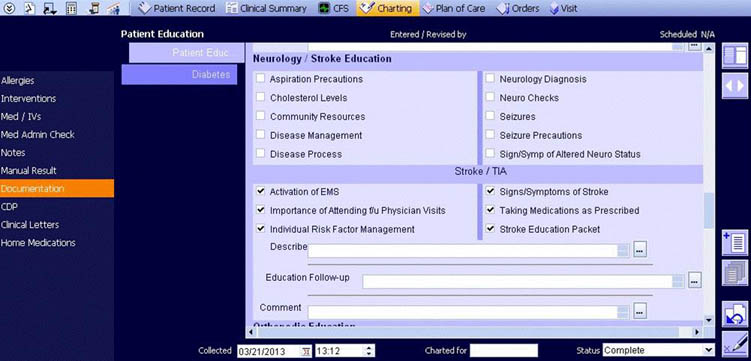Click the pen signature icon at bottom right
The width and height of the screenshot is (751, 361).
pyautogui.click(x=736, y=343)
